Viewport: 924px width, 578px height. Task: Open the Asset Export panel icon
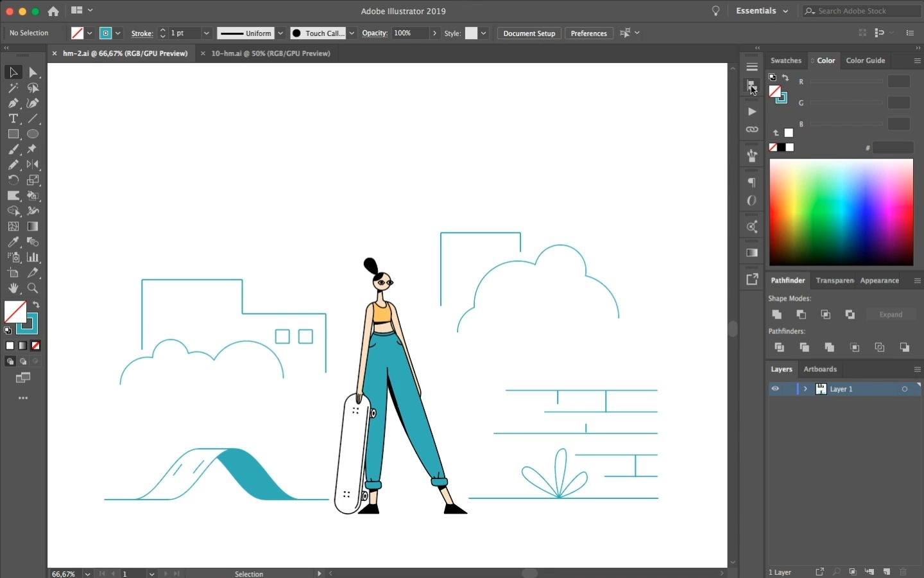coord(752,280)
